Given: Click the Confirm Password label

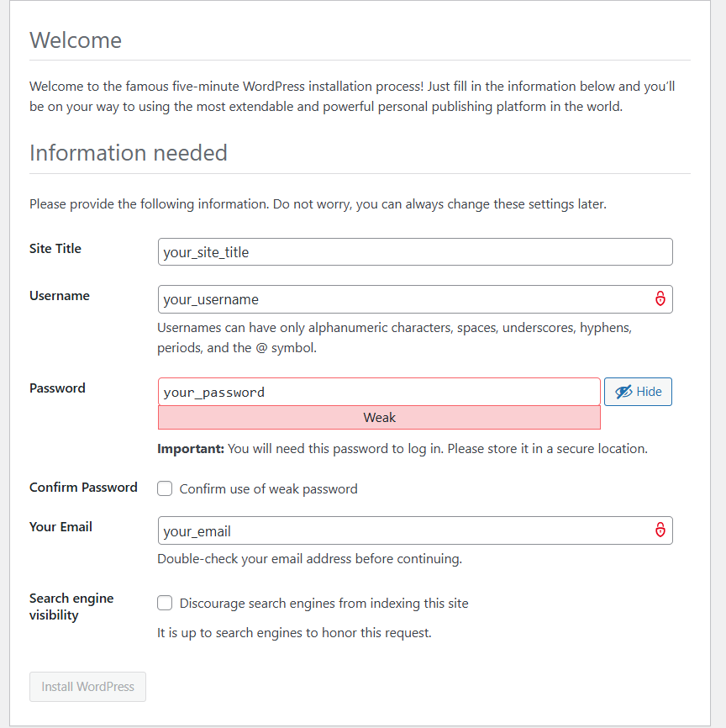Looking at the screenshot, I should click(x=83, y=488).
